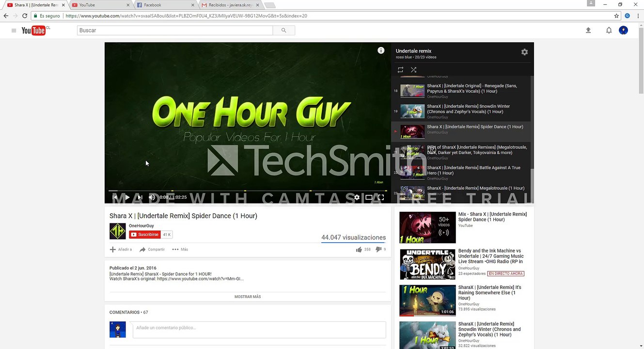The image size is (644, 349).
Task: Show video info card icon in player
Action: pos(381,50)
